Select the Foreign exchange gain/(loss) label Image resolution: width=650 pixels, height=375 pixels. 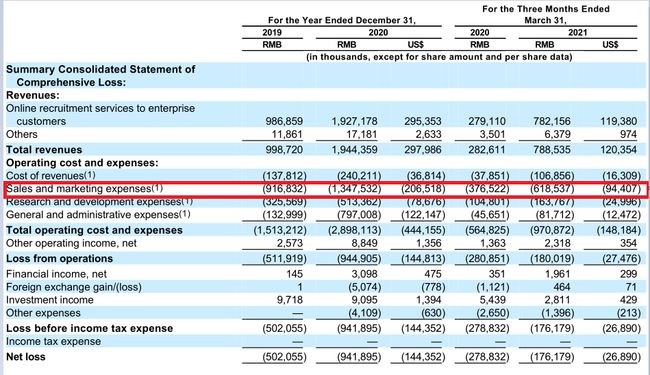click(x=74, y=287)
